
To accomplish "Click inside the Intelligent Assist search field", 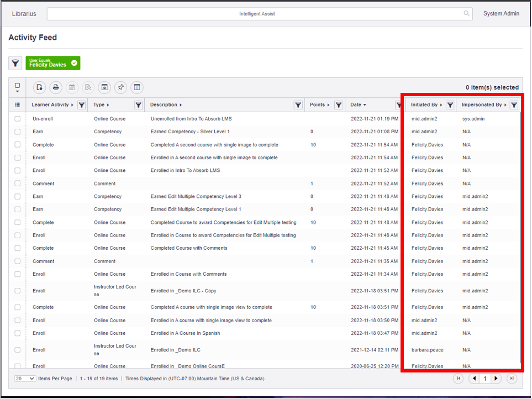I will pyautogui.click(x=256, y=13).
